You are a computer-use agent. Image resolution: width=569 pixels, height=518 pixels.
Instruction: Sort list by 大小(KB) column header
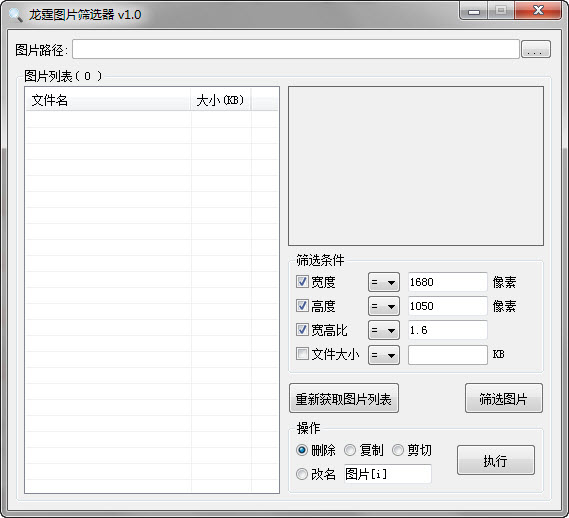coord(221,100)
